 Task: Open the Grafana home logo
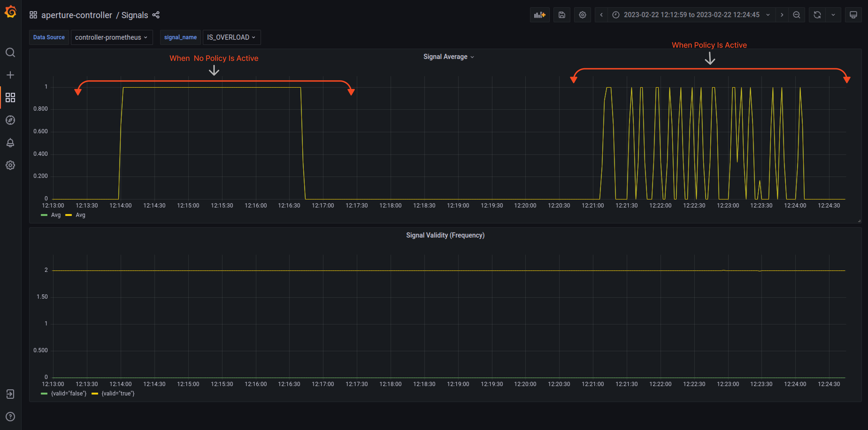(x=11, y=12)
